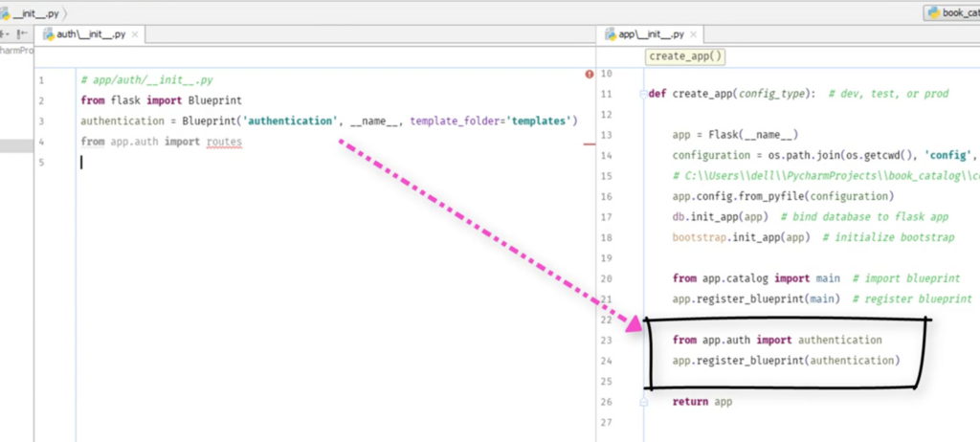Click 'app.config.from_pyfile(configuration)' line
The height and width of the screenshot is (442, 980).
pos(783,196)
